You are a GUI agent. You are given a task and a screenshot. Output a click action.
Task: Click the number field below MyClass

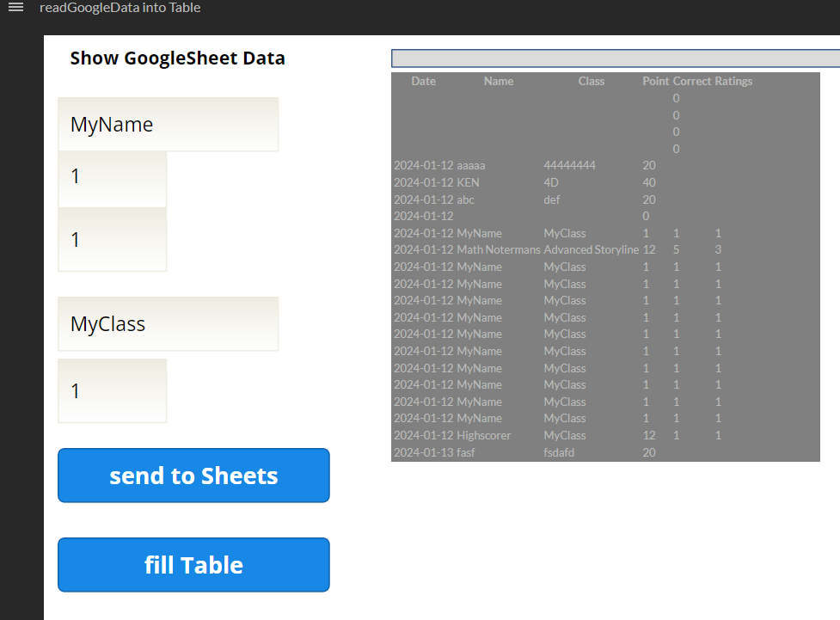(x=112, y=391)
